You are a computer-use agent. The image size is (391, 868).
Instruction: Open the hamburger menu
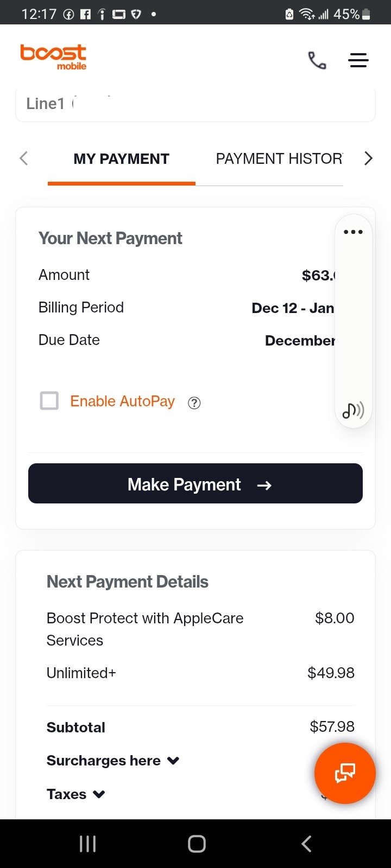coord(358,60)
